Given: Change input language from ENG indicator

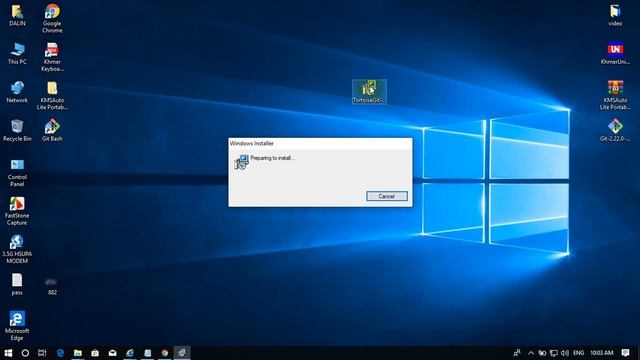Looking at the screenshot, I should pyautogui.click(x=578, y=353).
